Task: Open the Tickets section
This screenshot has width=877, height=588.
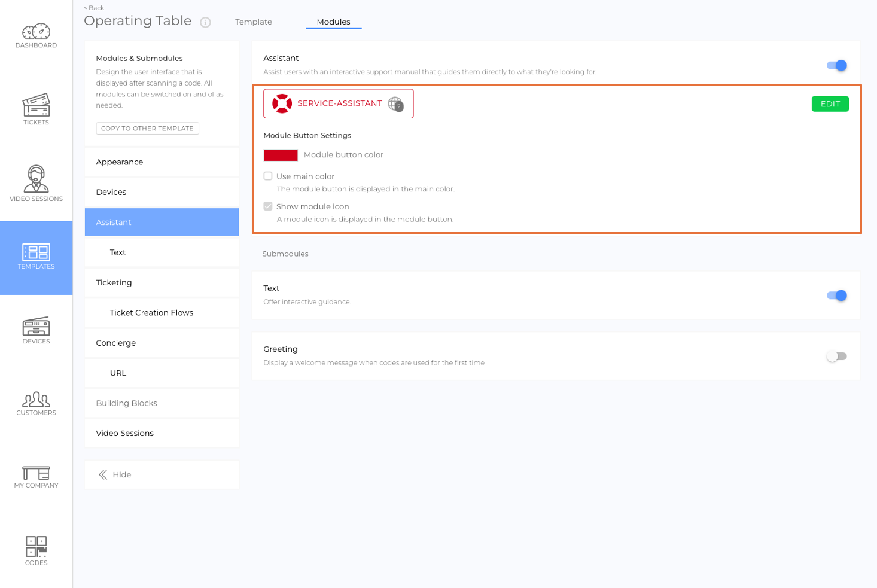Action: [x=36, y=108]
